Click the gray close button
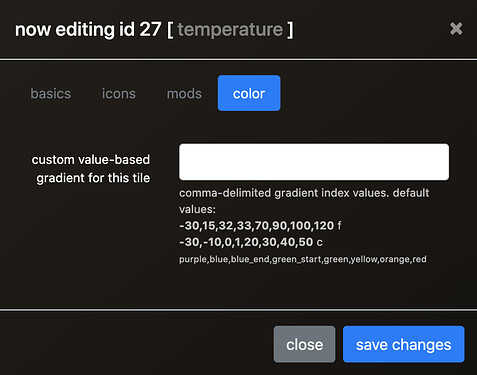This screenshot has height=375, width=477. pyautogui.click(x=304, y=344)
